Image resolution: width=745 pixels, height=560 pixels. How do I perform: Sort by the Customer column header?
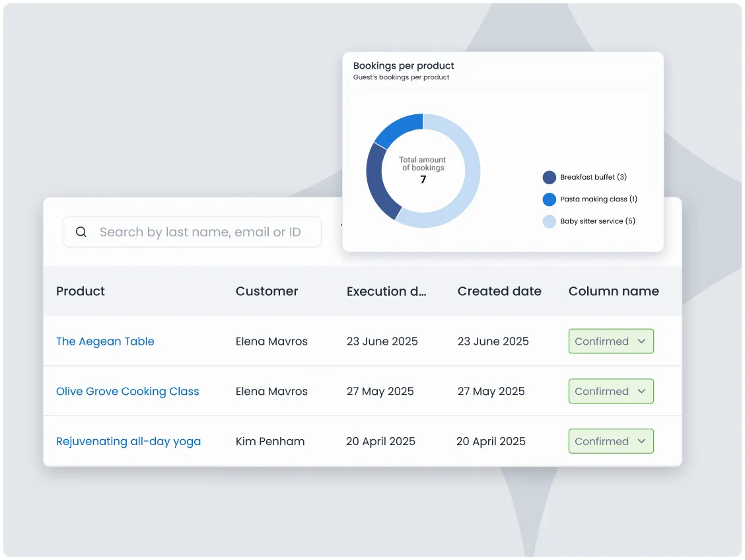point(267,291)
